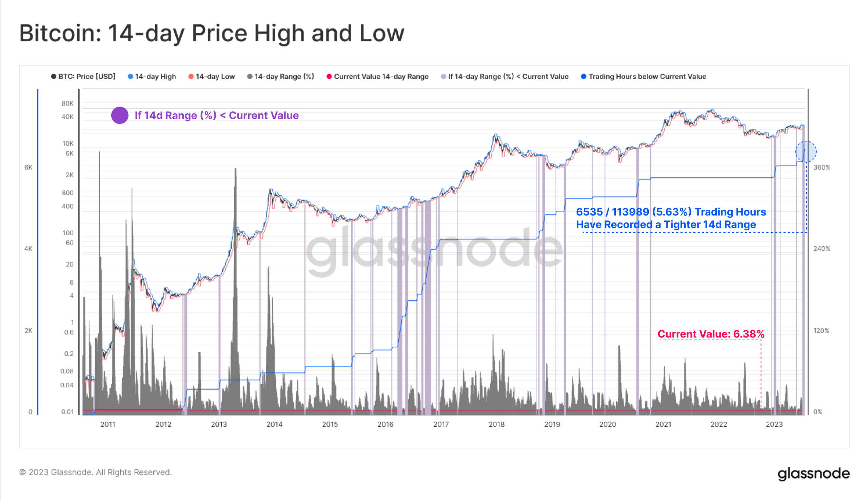Click the 14-day Range (%) legend marker
Screen dimensions: 868x500
(250, 77)
